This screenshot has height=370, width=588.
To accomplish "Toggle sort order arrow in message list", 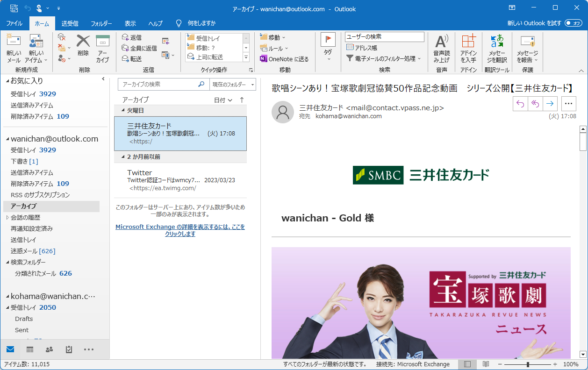I will click(x=242, y=100).
